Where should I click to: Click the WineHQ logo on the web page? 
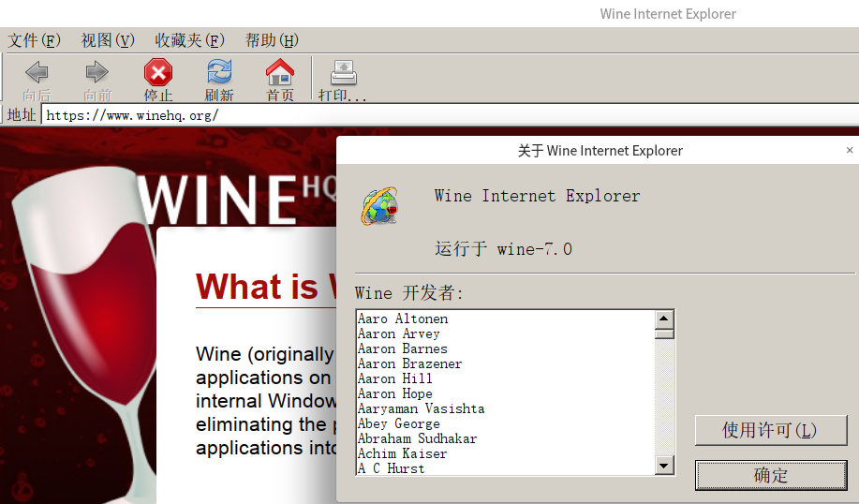point(237,200)
